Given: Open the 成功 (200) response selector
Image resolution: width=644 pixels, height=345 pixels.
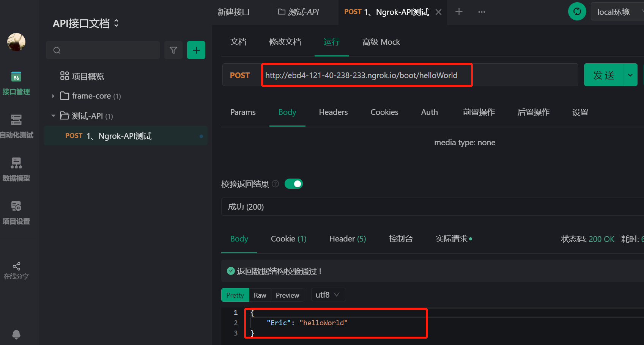Looking at the screenshot, I should [x=433, y=207].
